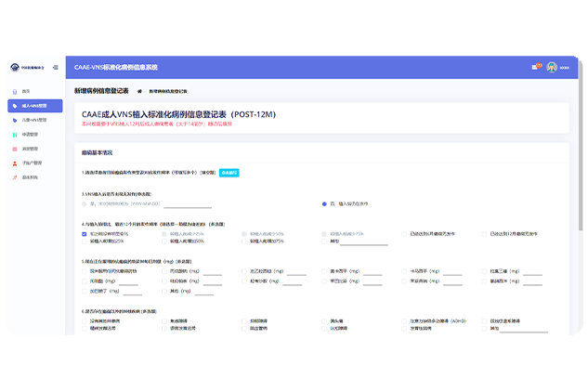Check 苯巴比妥 (mg) checkbox
This screenshot has width=588, height=391.
(x=324, y=281)
